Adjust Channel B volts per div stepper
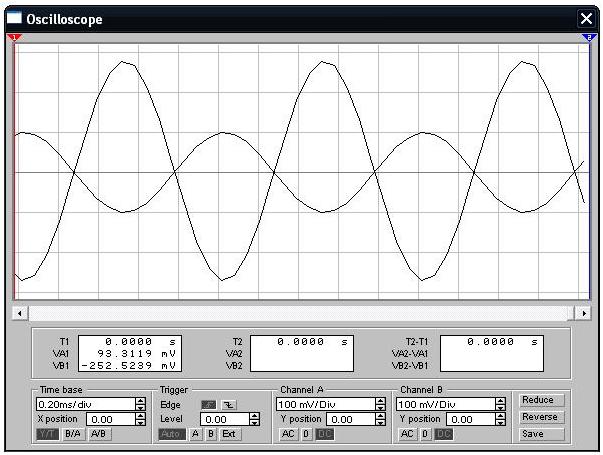 [x=500, y=404]
